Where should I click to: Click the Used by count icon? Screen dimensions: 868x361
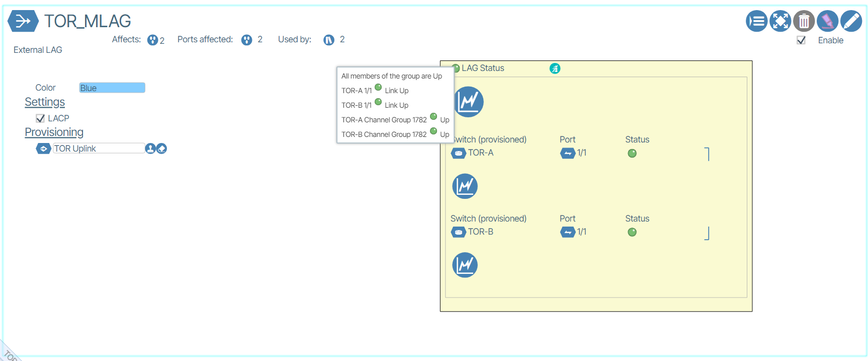click(329, 40)
